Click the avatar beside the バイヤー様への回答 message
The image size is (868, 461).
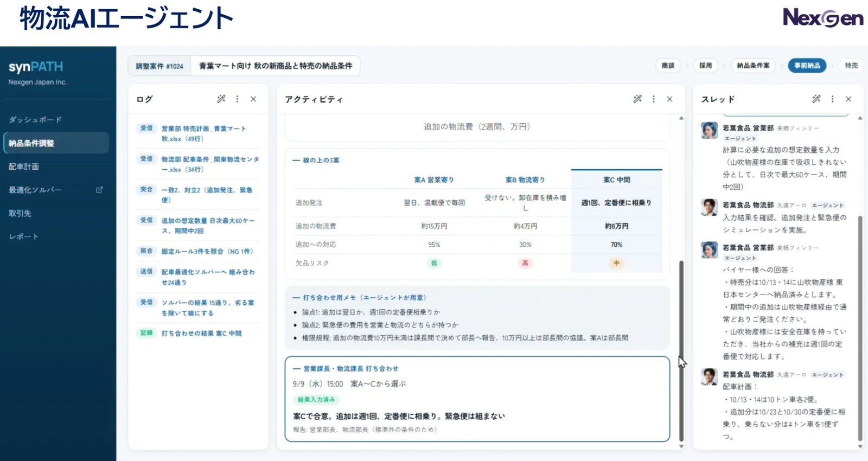coord(709,249)
